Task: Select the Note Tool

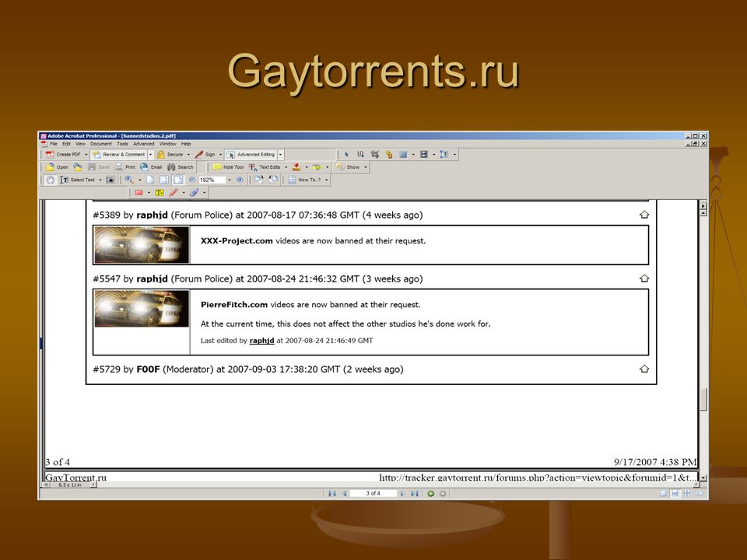Action: tap(229, 167)
